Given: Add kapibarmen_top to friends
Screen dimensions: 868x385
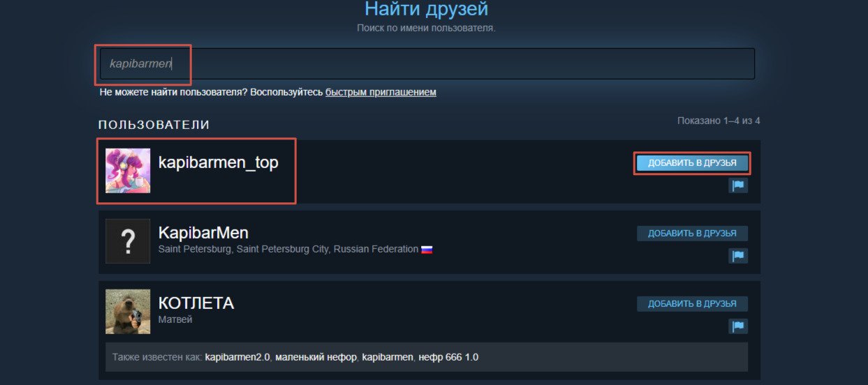Looking at the screenshot, I should coord(692,163).
